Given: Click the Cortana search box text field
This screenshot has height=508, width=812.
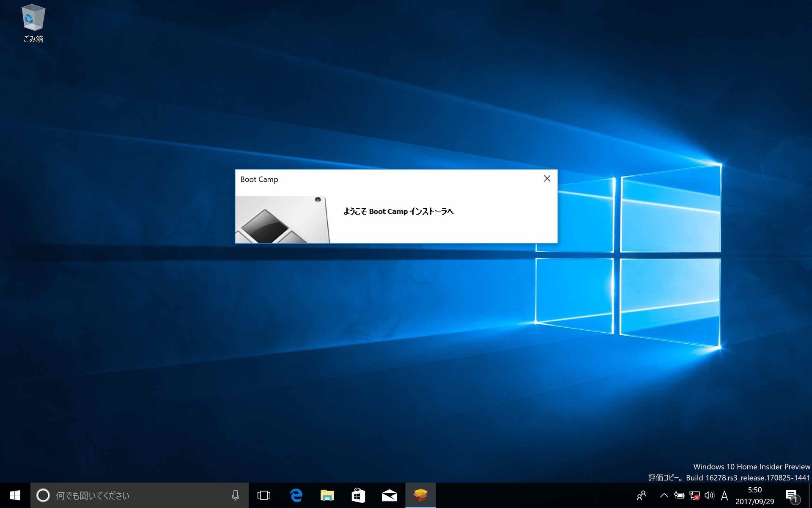Looking at the screenshot, I should [135, 495].
